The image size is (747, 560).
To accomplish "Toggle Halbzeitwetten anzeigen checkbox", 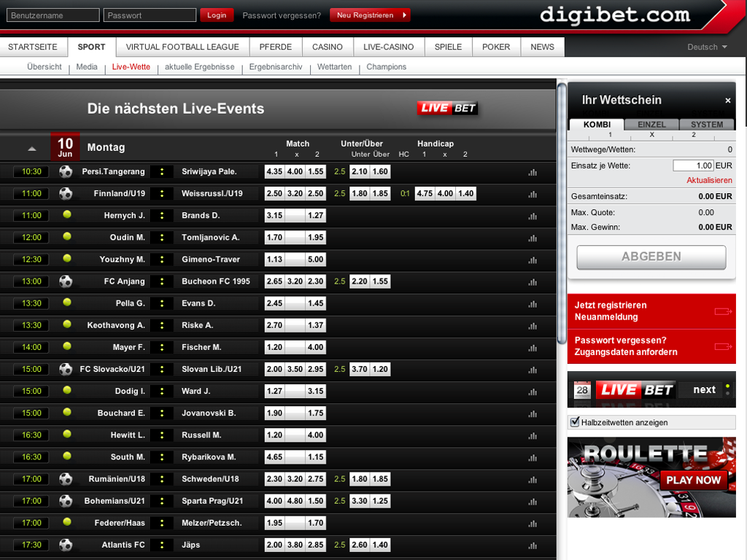I will tap(575, 422).
